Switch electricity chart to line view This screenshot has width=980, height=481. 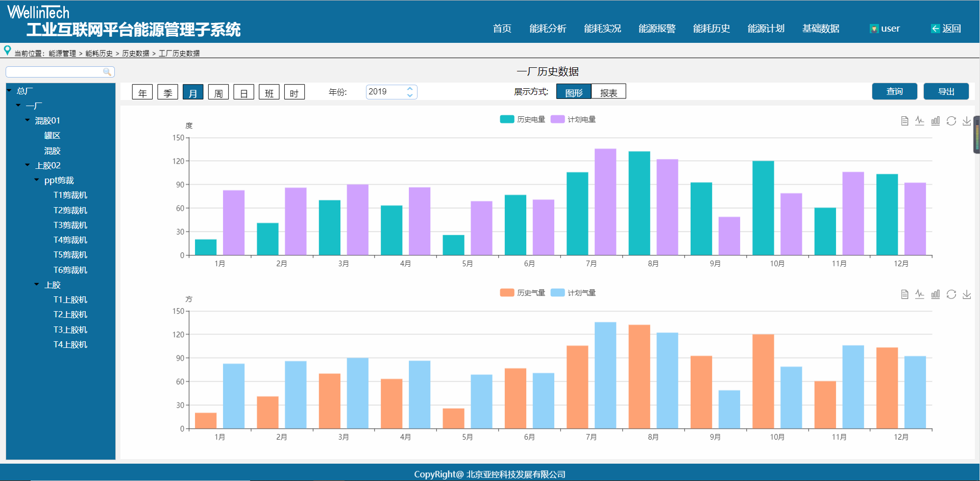(x=920, y=121)
